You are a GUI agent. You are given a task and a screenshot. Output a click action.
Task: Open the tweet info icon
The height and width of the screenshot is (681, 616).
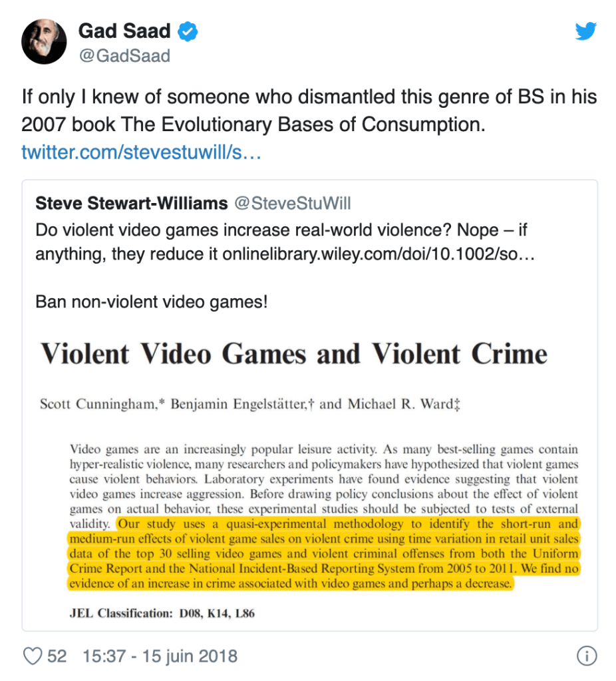point(586,656)
